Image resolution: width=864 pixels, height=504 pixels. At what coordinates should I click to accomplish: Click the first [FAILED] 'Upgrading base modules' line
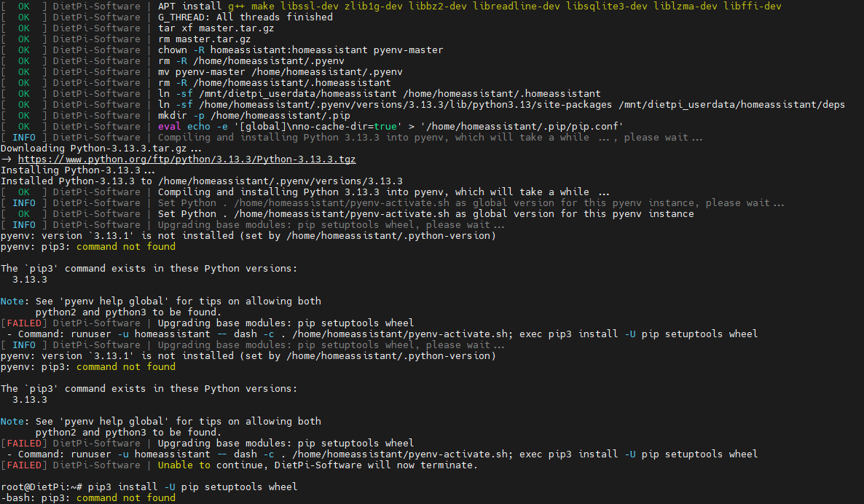(x=207, y=323)
